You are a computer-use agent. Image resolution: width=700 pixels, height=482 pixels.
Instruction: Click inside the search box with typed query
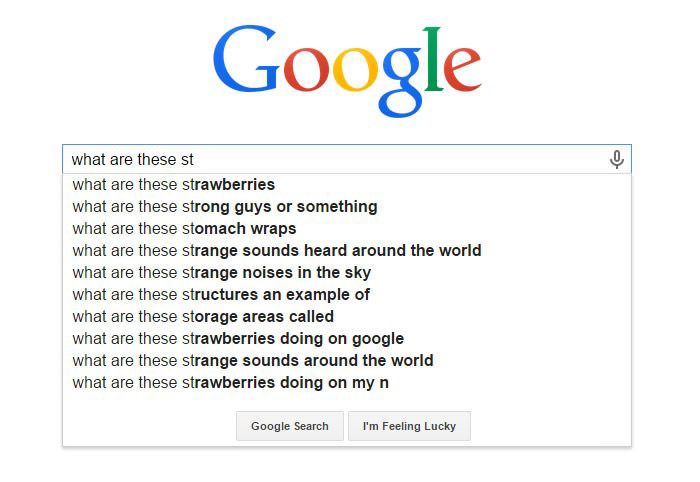point(346,159)
